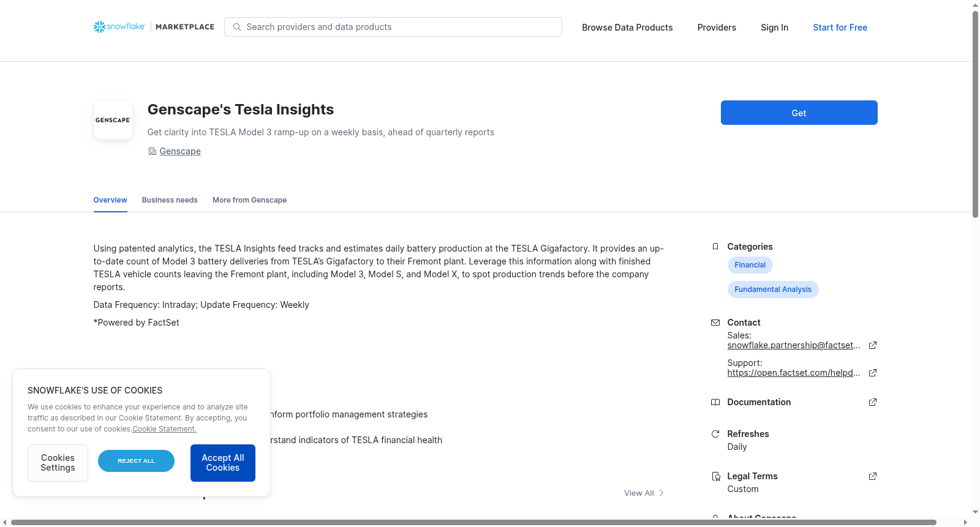
Task: Switch to More from Genscape tab
Action: tap(249, 200)
